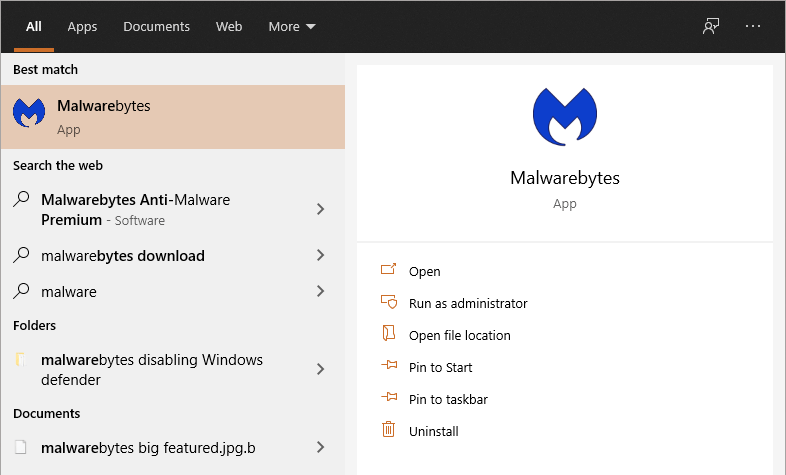
Task: Open the three-dot options menu
Action: coord(753,26)
